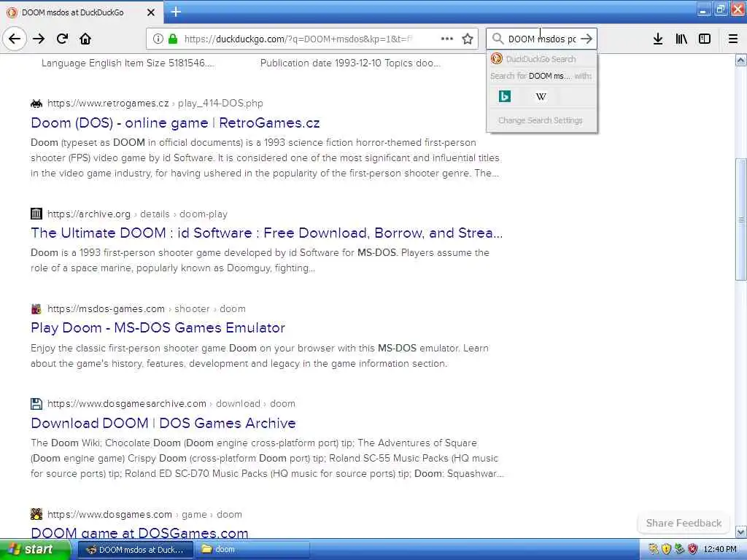Screen dimensions: 747x560
Task: Switch to DOOM msdos taskbar button
Action: pos(135,550)
